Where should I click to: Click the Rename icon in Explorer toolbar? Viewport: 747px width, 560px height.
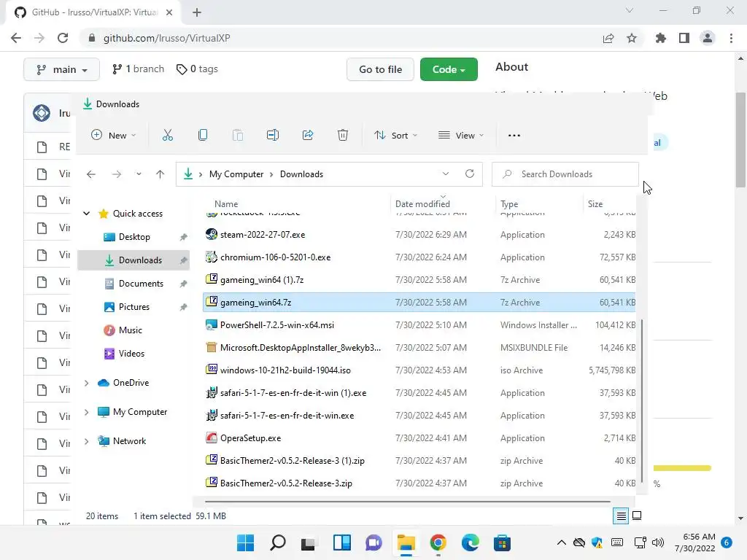coord(273,135)
